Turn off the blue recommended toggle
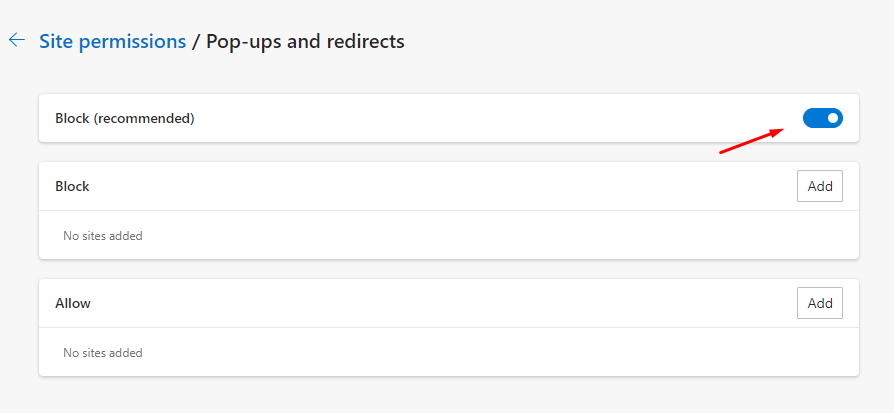This screenshot has height=413, width=894. (x=822, y=119)
